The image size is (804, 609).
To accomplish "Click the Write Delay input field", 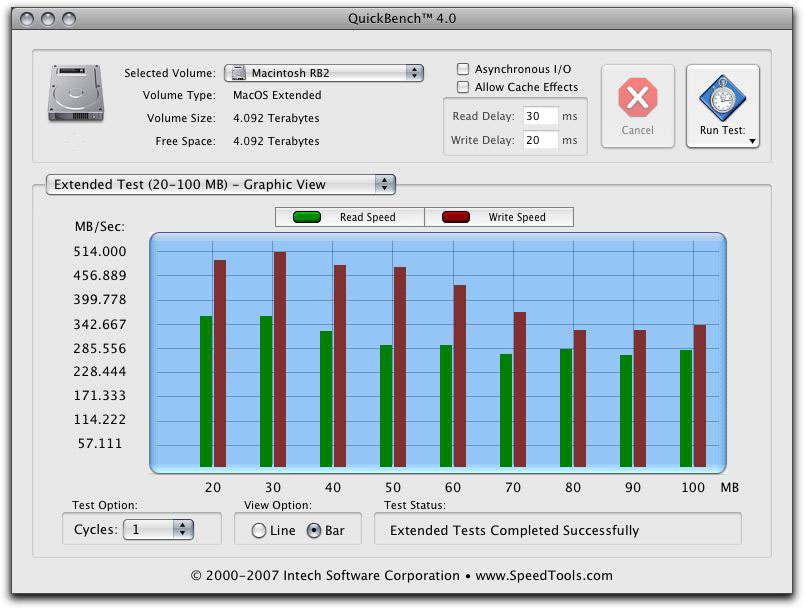I will 540,140.
